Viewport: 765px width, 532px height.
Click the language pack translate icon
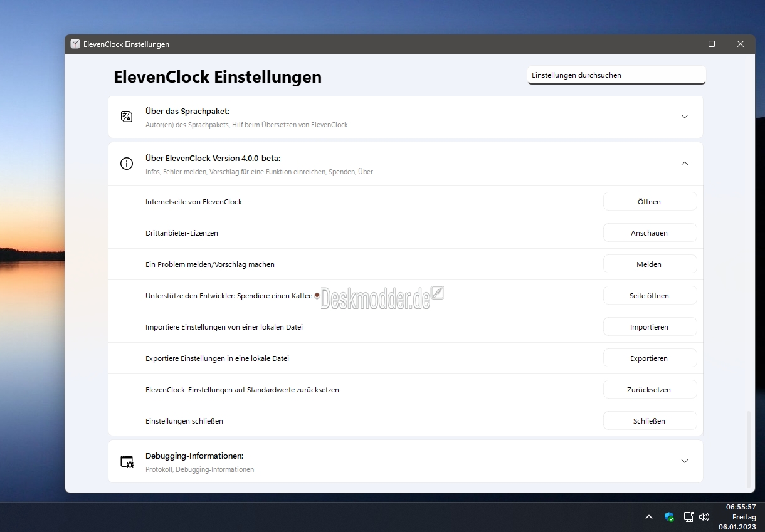(127, 117)
